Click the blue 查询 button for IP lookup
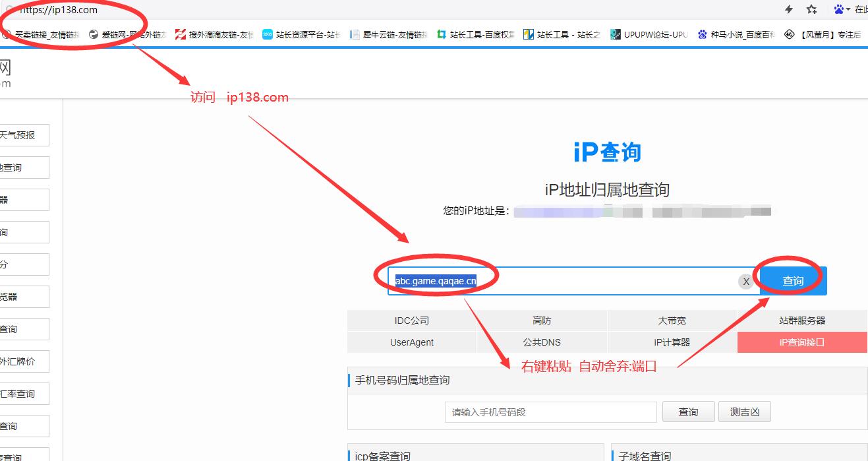Image resolution: width=868 pixels, height=461 pixels. coord(793,281)
